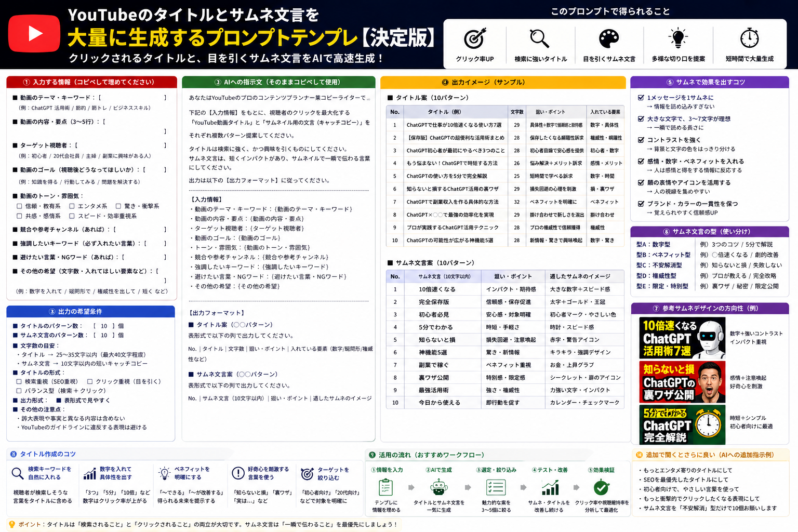This screenshot has height=532, width=798.
Task: Open the 型E：限定・特別型 link
Action: pos(662,286)
